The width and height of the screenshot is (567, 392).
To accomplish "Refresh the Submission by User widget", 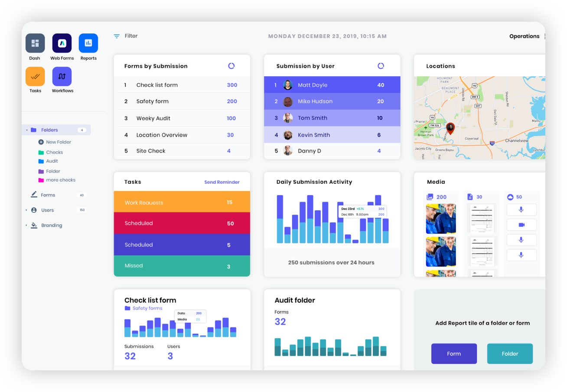I will tap(381, 65).
